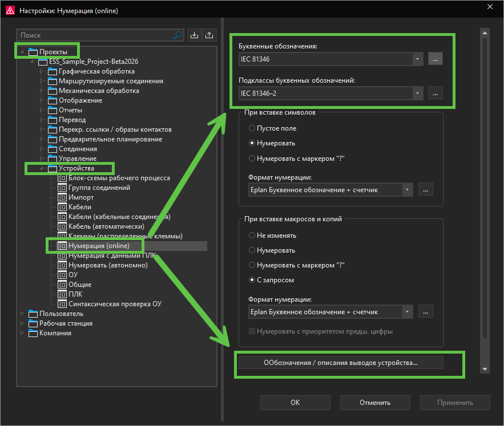Click the OK button
Viewport: 504px width, 426px height.
(295, 403)
